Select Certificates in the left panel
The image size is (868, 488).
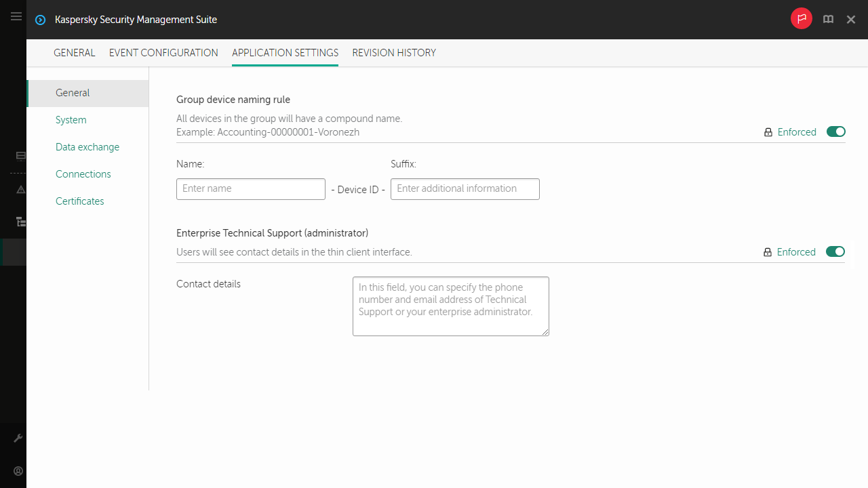[x=79, y=201]
